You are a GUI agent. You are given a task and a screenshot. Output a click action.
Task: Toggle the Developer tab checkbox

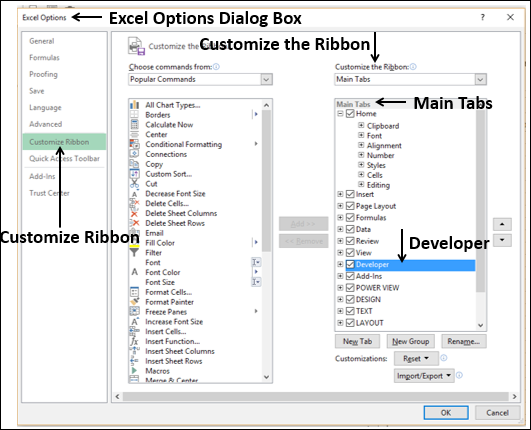(350, 264)
